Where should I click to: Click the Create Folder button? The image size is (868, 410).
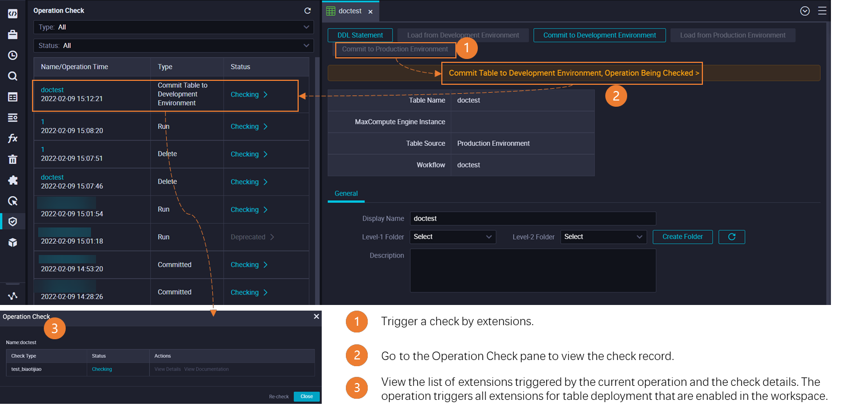683,237
